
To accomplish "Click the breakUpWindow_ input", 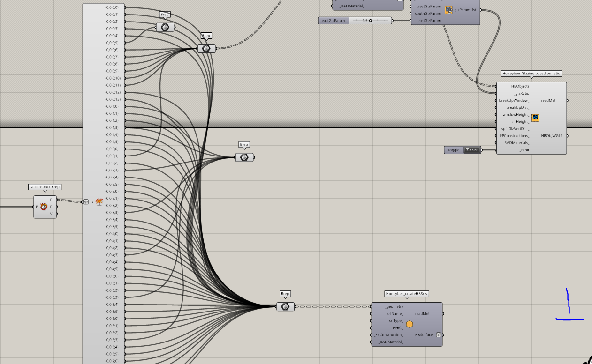I will coord(514,100).
